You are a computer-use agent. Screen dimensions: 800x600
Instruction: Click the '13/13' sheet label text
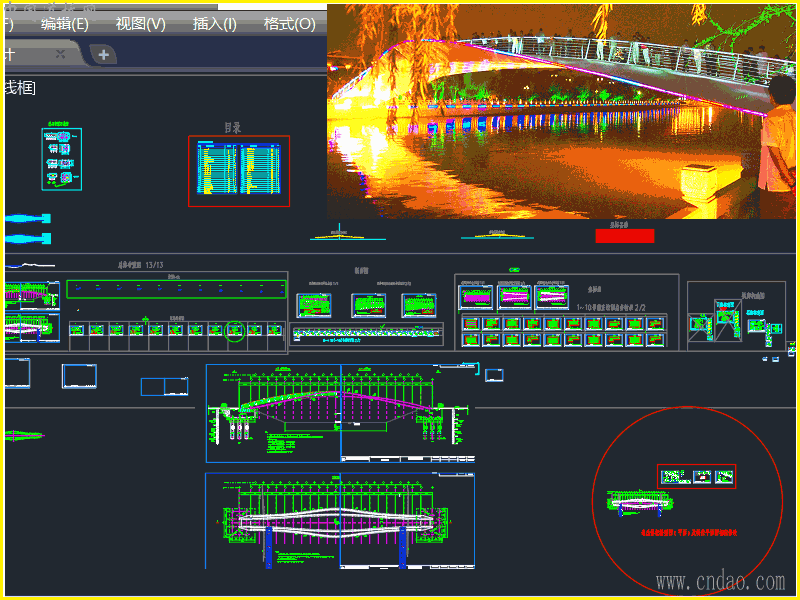coord(154,265)
